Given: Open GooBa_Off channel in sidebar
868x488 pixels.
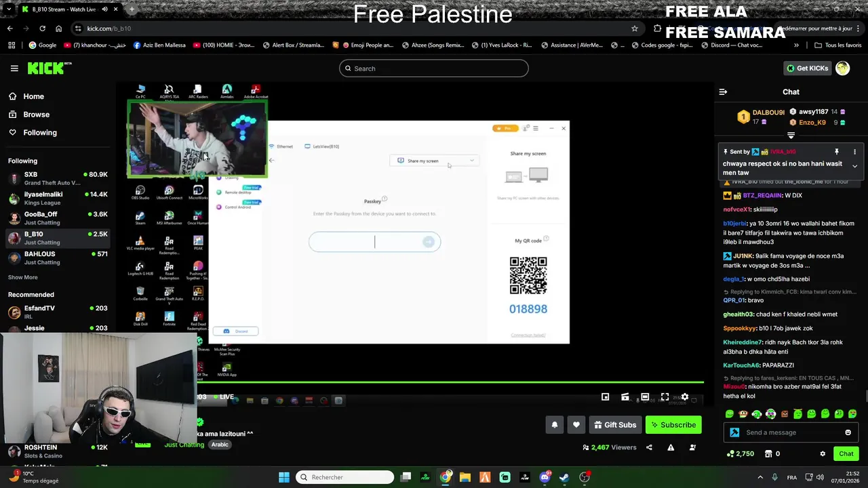Looking at the screenshot, I should 58,218.
